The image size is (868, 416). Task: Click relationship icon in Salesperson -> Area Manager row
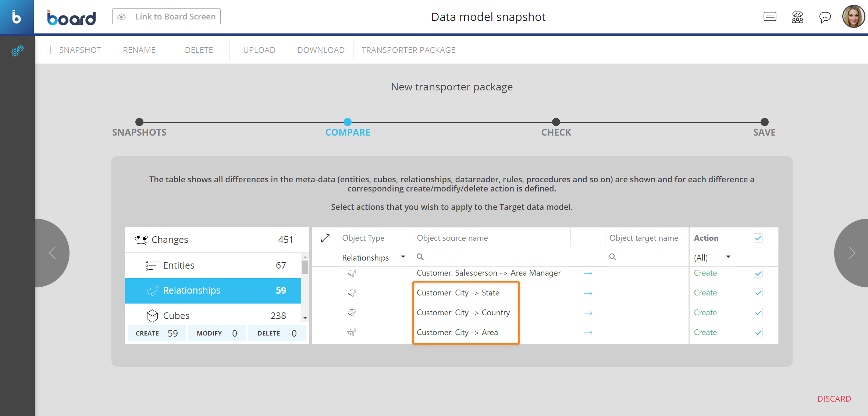352,273
